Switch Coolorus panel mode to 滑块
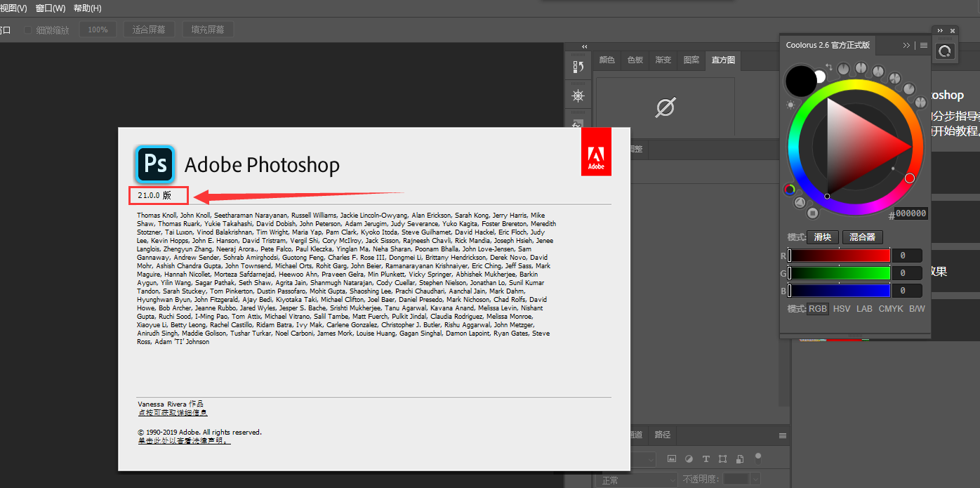 pos(823,237)
